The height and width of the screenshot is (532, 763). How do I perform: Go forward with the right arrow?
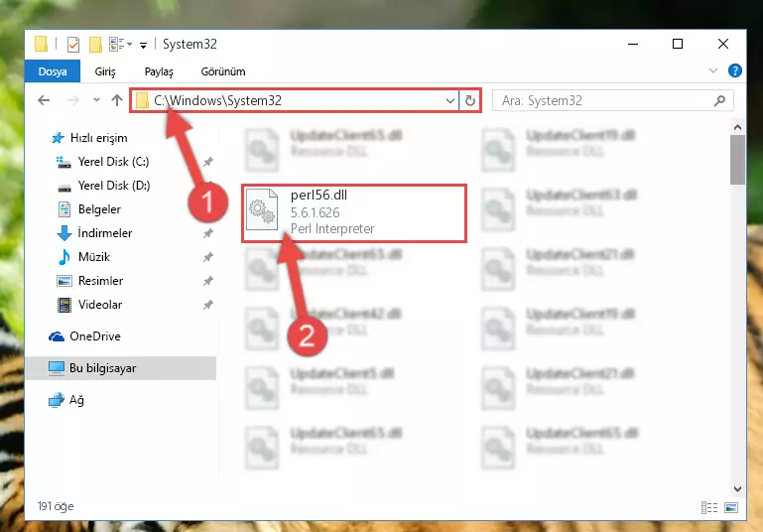[x=73, y=100]
